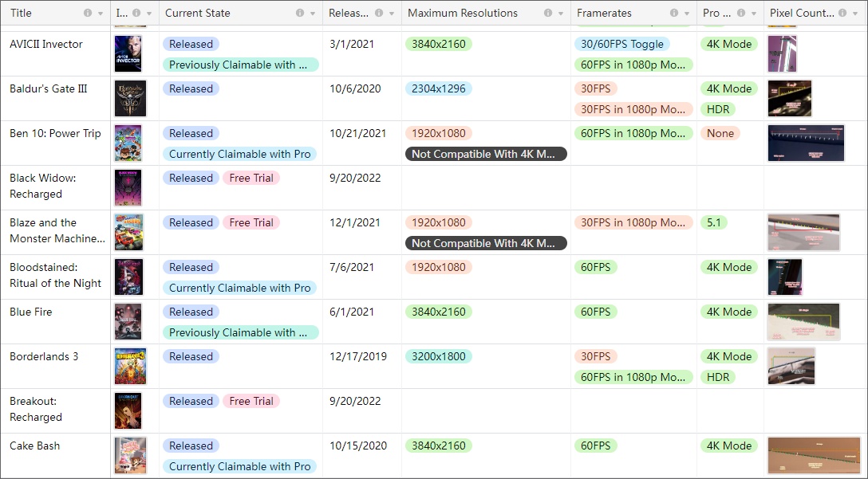Click the Free Trial tag for Black Widow: Recharged
868x479 pixels.
point(251,178)
